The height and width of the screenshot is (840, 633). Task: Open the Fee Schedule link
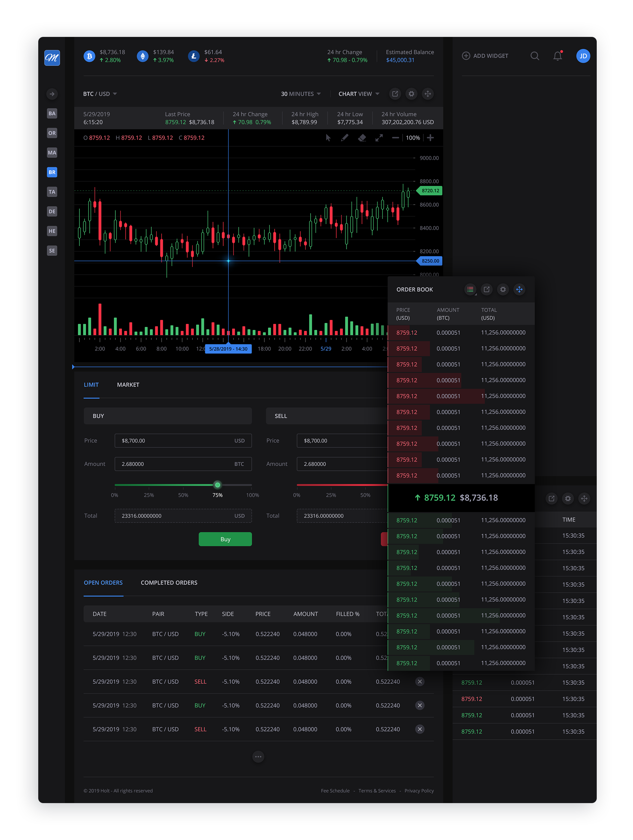coord(335,791)
